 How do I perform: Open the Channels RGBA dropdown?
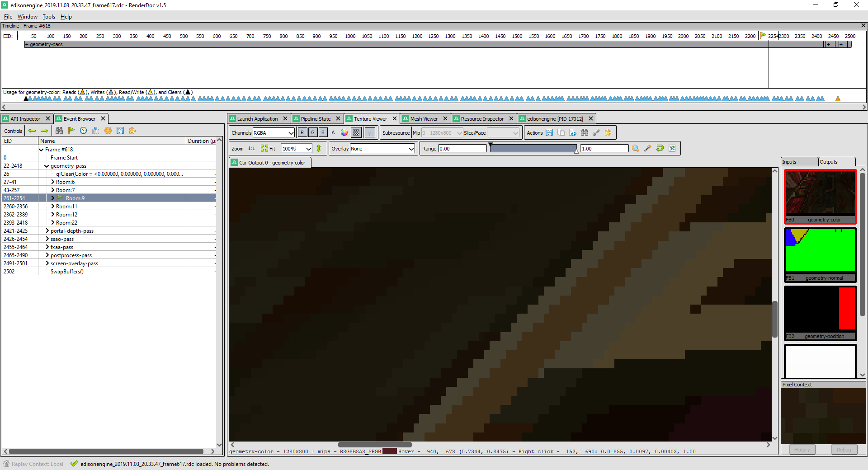[274, 132]
